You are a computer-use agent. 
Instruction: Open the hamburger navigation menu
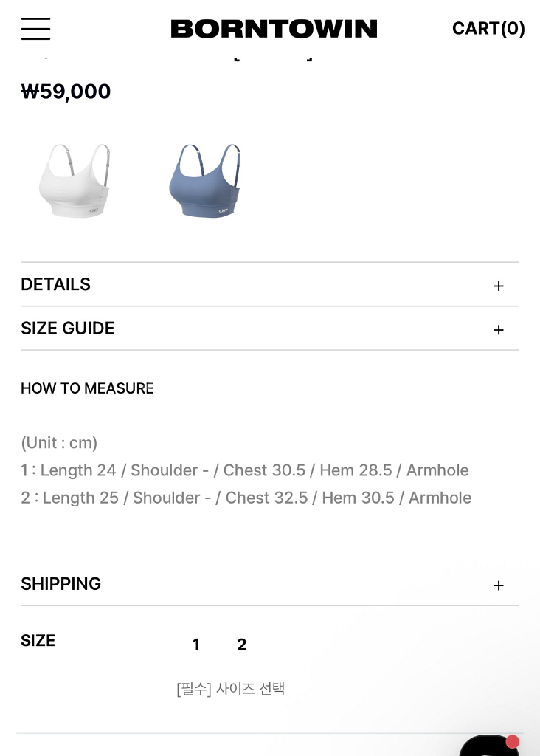pos(35,29)
